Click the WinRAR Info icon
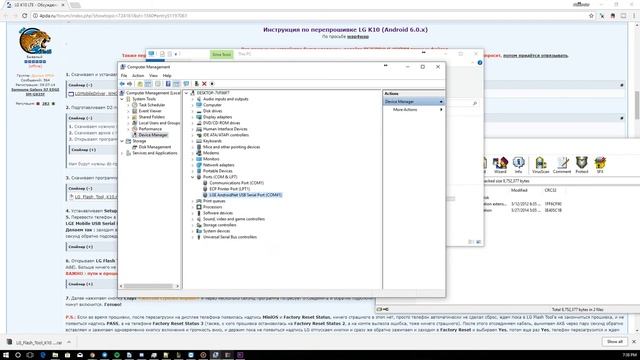640x360 pixels. [518, 165]
